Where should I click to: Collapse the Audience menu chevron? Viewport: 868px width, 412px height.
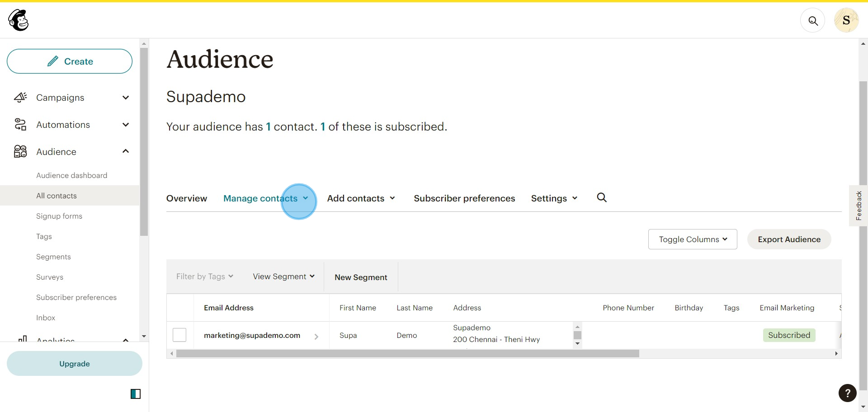point(126,151)
